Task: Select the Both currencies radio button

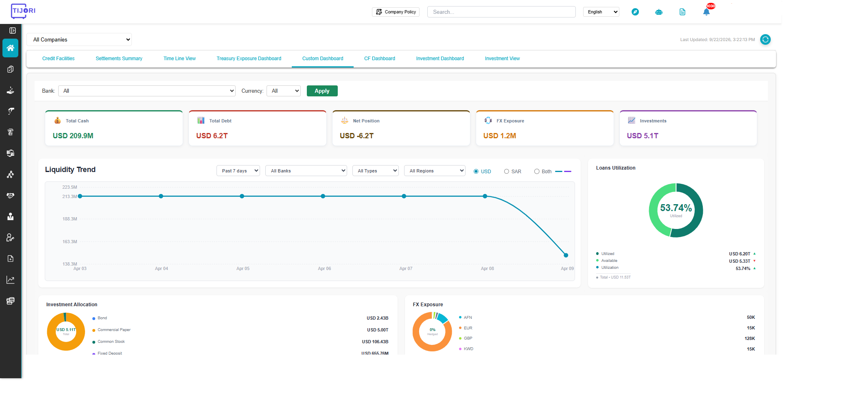Action: click(537, 172)
